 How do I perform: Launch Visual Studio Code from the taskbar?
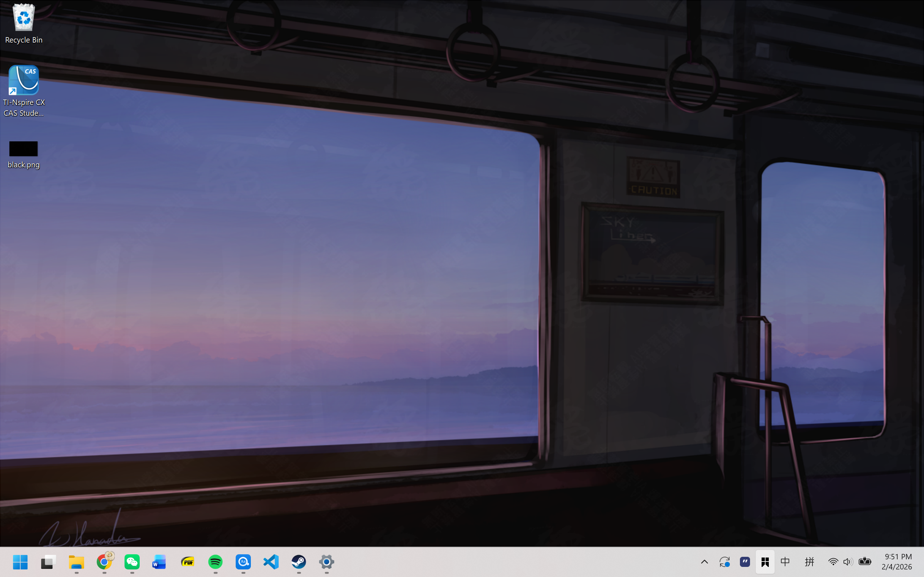coord(271,562)
